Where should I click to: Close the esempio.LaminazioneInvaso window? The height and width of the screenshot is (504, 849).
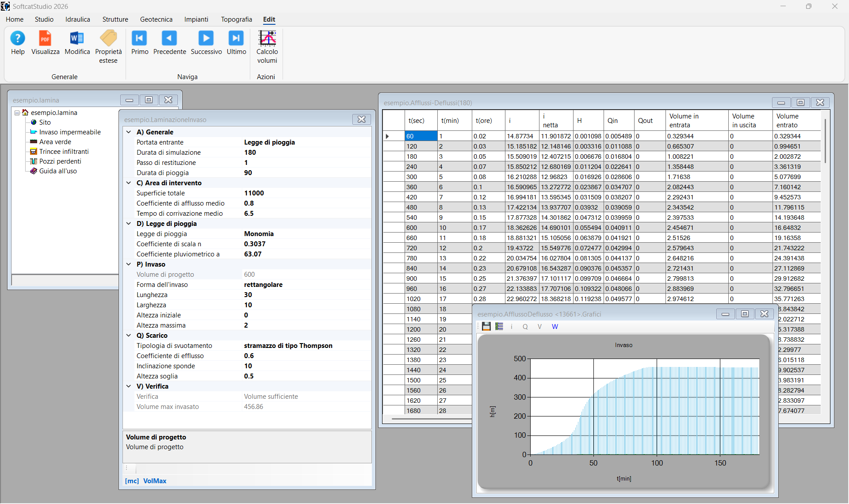[x=361, y=119]
